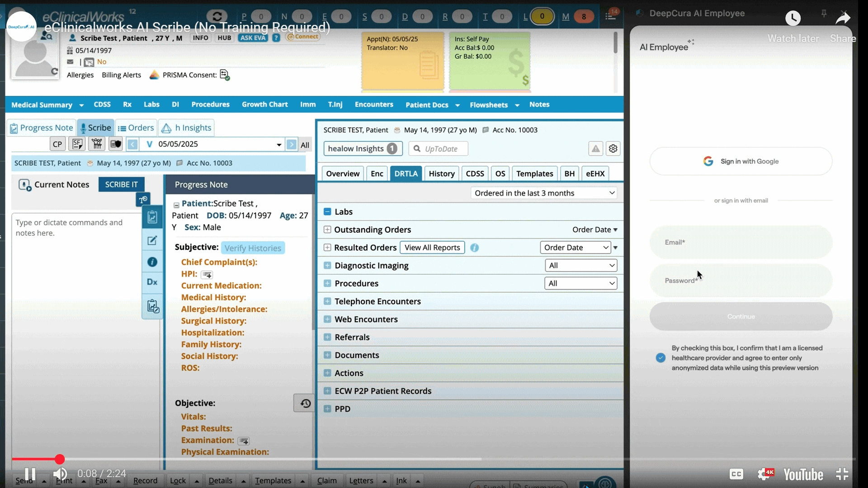The image size is (868, 488).
Task: Expand the Diagnostic Imaging section
Action: click(327, 266)
